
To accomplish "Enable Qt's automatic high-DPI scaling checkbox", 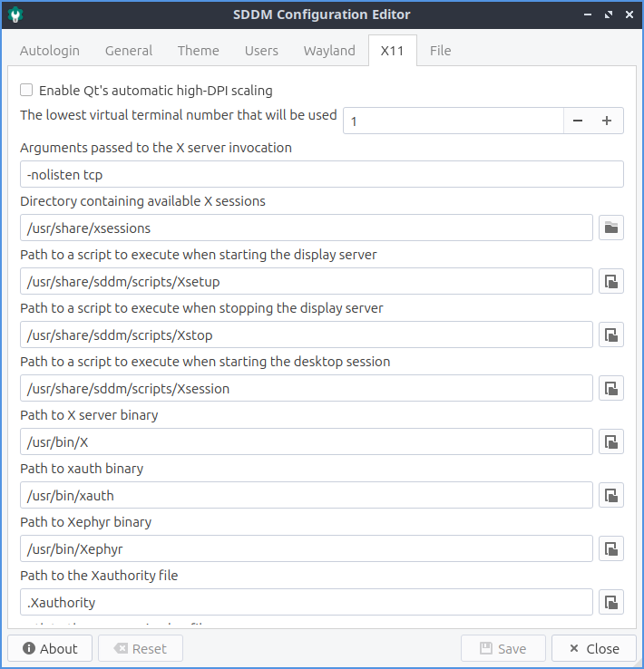I will click(27, 91).
